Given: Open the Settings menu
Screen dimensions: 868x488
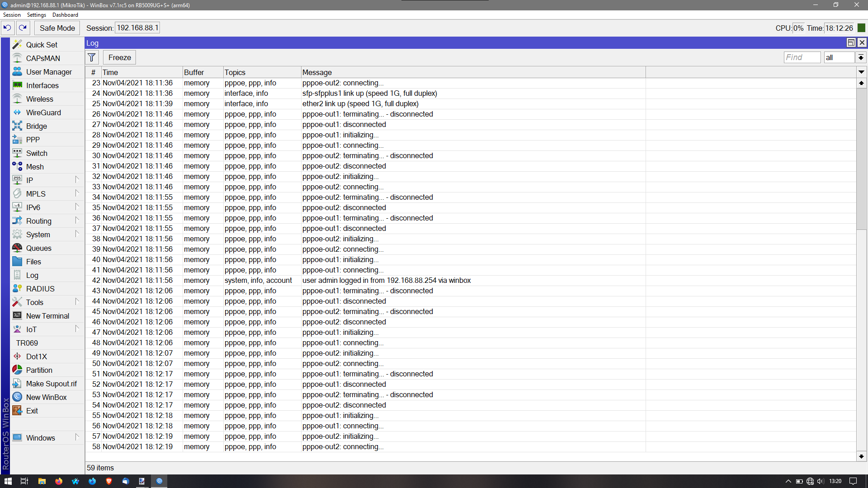Looking at the screenshot, I should point(36,15).
